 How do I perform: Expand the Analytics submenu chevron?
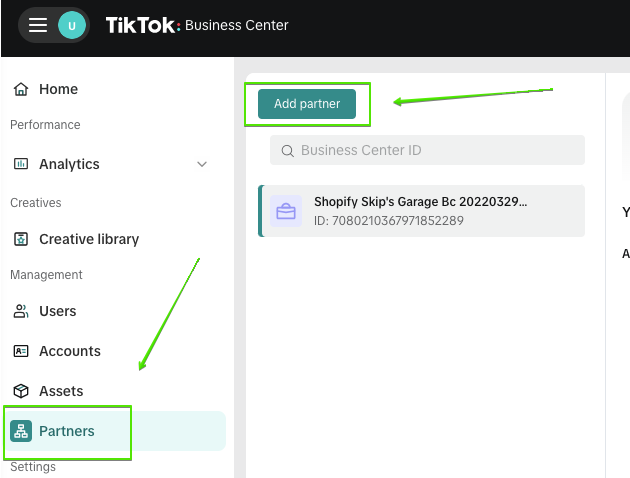tap(202, 164)
